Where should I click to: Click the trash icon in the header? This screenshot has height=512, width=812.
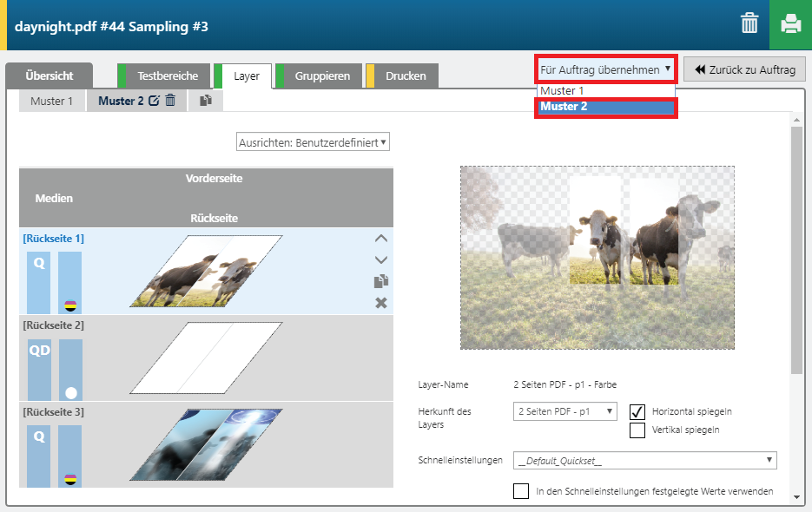(749, 24)
